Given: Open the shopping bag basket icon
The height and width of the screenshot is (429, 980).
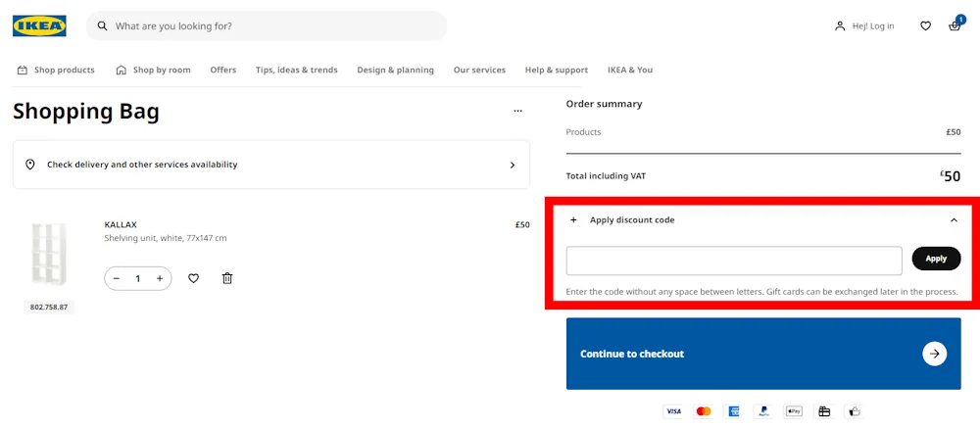Looking at the screenshot, I should [x=955, y=26].
